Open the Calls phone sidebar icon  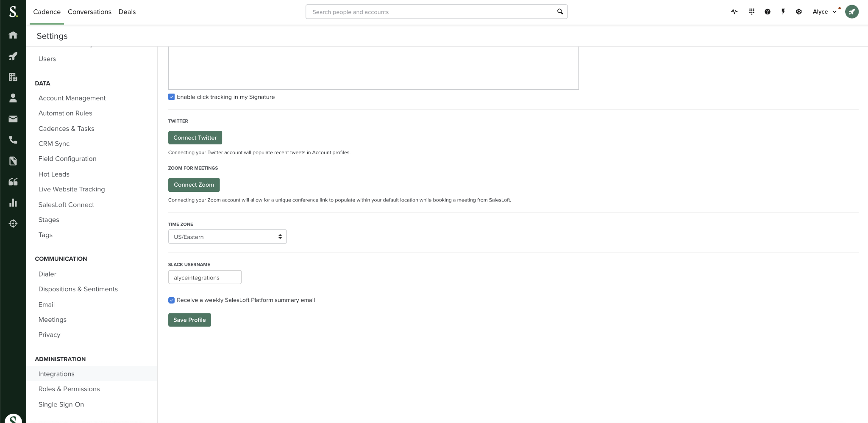[x=13, y=140]
